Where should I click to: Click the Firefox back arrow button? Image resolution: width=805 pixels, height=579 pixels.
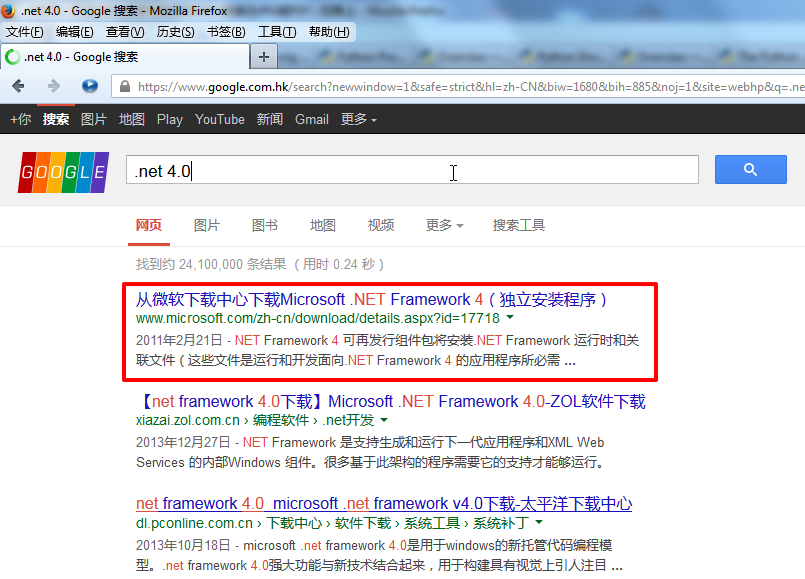pos(18,86)
